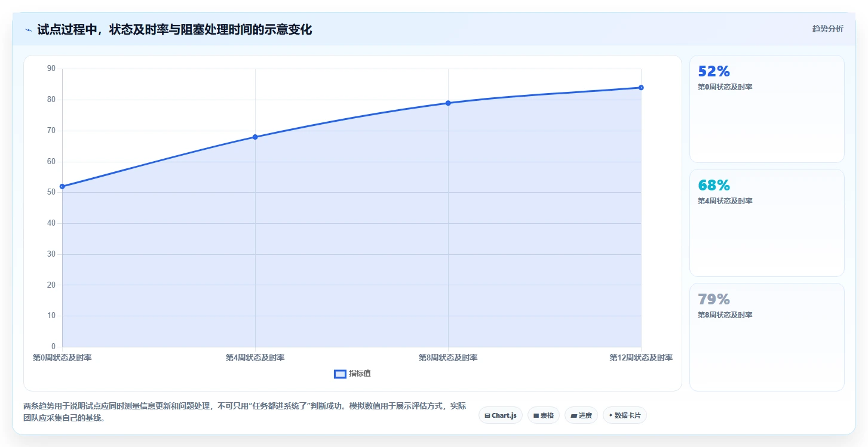Click the sparkle icon in 数据卡片 tag
The width and height of the screenshot is (868, 447).
tap(611, 415)
